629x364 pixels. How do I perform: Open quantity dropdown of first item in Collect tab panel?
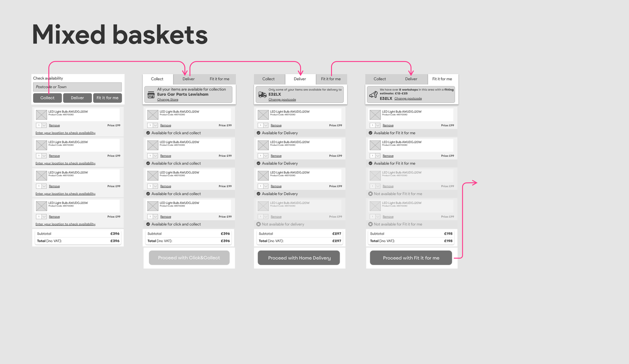(155, 125)
